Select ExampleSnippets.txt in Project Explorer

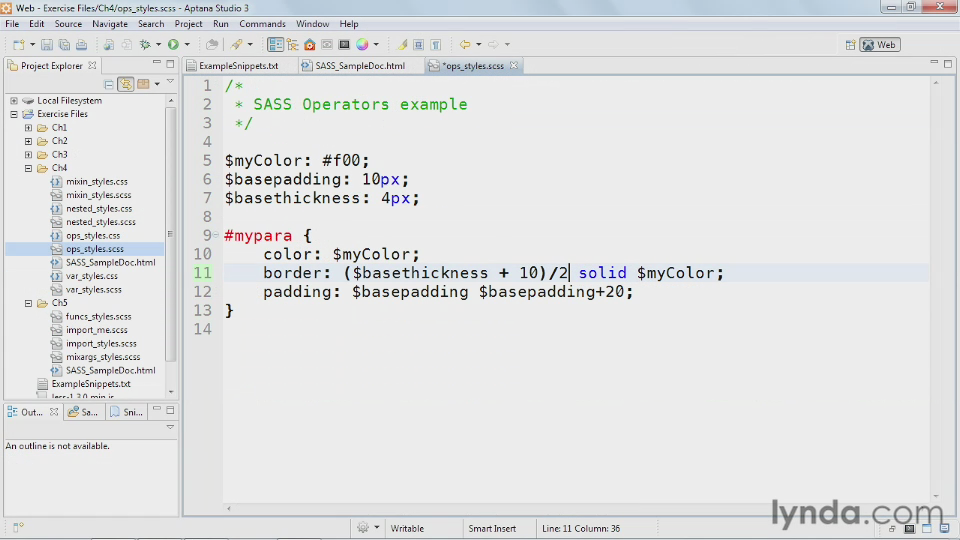coord(91,384)
